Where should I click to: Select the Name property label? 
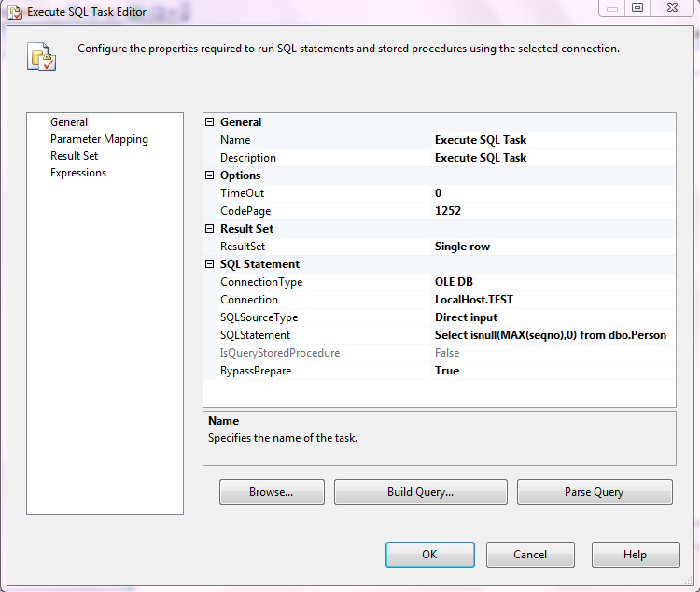coord(235,140)
